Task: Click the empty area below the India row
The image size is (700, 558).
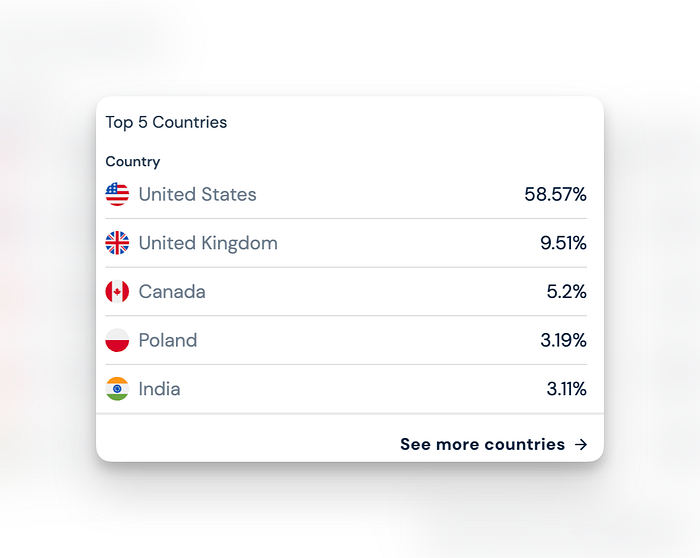Action: (x=246, y=438)
